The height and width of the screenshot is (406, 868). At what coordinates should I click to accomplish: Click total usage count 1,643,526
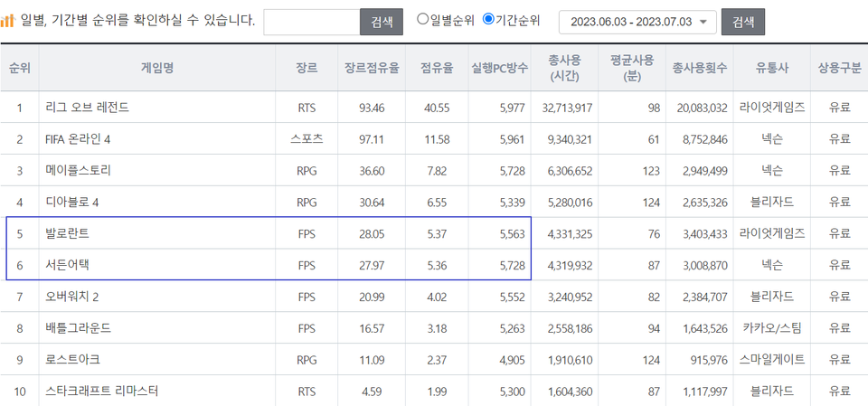tap(704, 329)
